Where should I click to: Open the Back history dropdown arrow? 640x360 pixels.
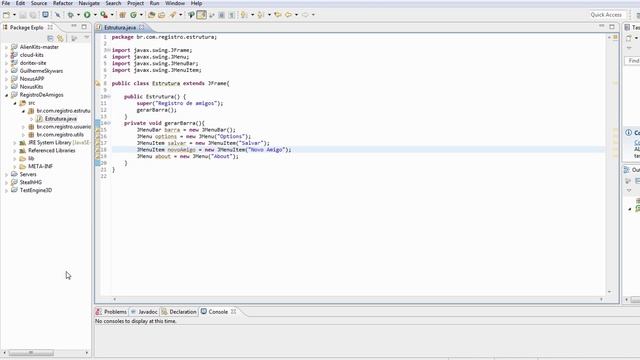[x=296, y=15]
